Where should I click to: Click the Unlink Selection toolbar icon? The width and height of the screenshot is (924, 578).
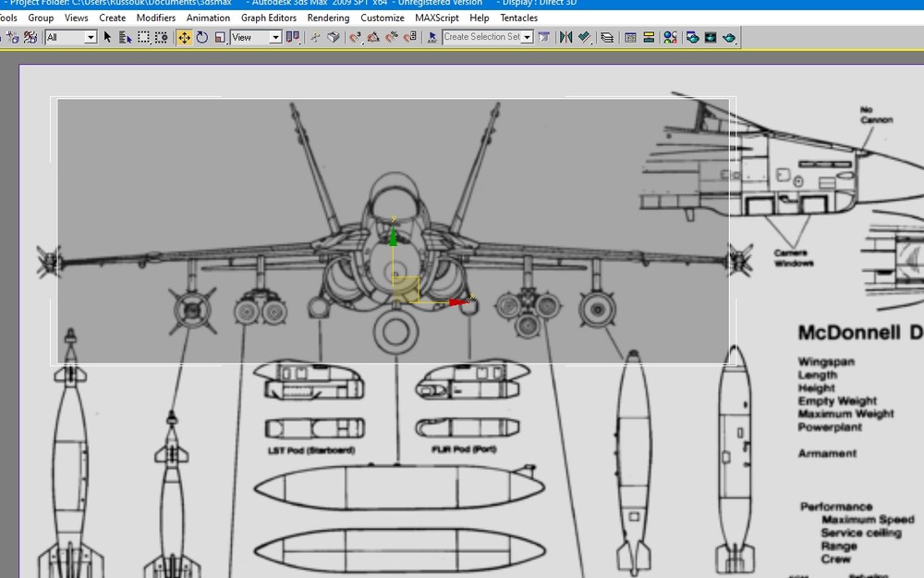[x=12, y=37]
